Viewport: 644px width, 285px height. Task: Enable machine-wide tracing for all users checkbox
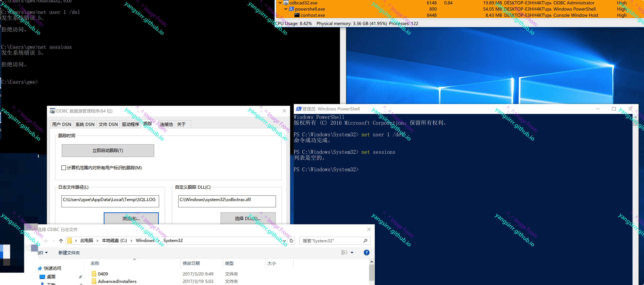pyautogui.click(x=64, y=168)
